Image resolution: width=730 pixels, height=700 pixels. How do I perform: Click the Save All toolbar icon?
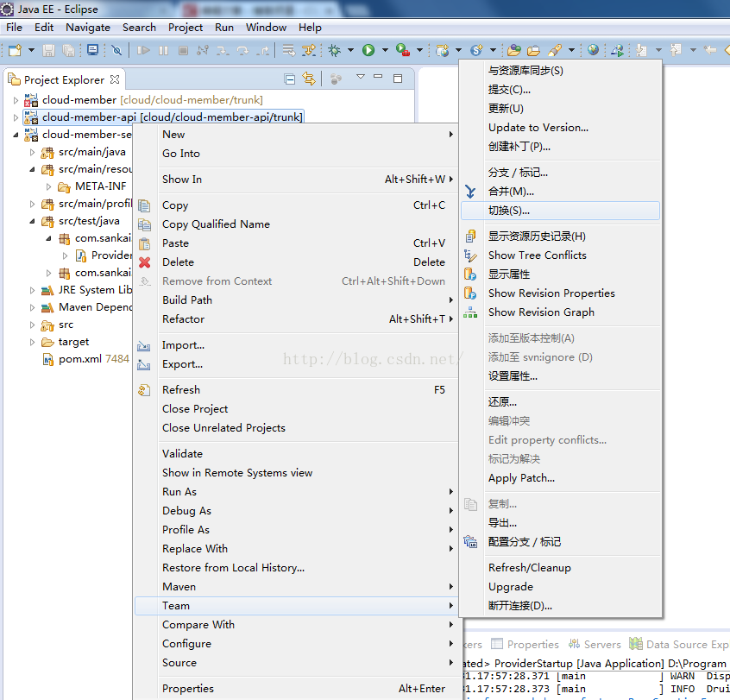click(x=68, y=50)
